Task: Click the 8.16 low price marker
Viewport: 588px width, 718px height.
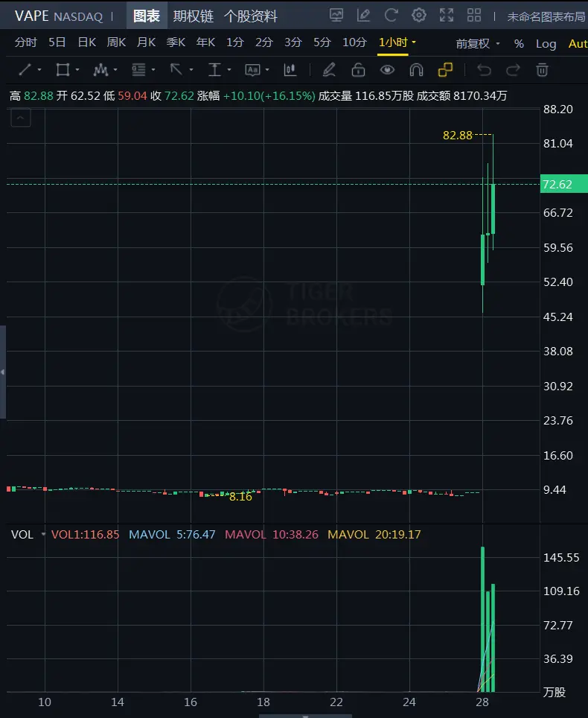Action: (240, 496)
